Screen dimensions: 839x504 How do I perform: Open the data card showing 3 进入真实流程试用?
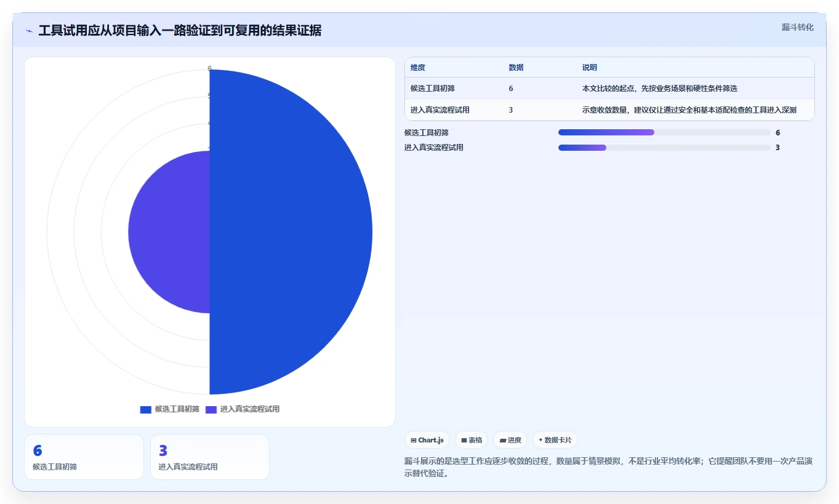click(210, 457)
